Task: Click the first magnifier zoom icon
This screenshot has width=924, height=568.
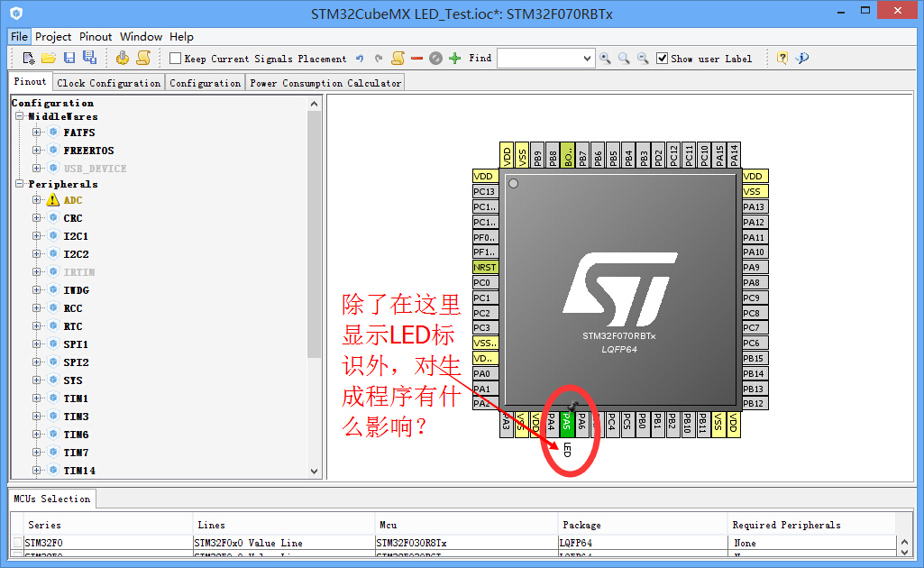Action: click(605, 59)
